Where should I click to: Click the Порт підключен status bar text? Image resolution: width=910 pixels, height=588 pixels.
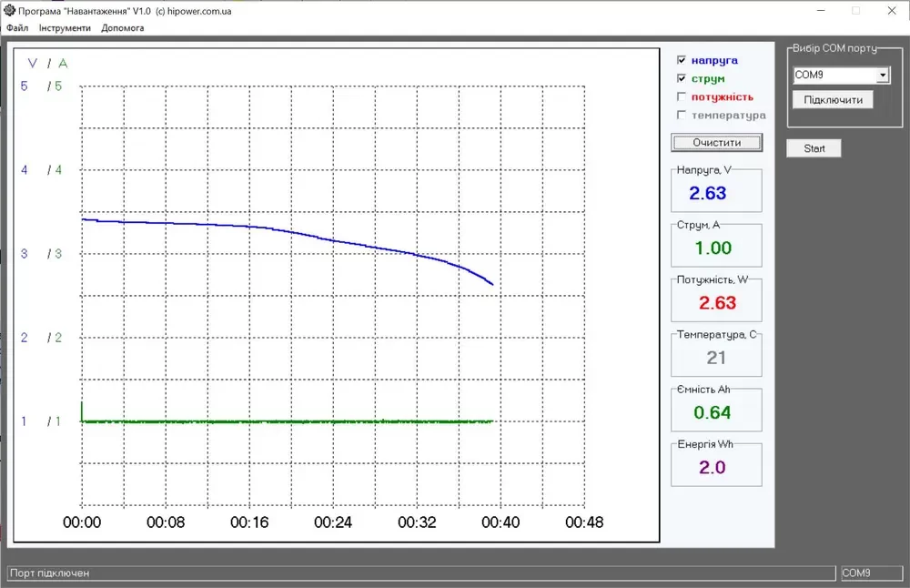50,573
